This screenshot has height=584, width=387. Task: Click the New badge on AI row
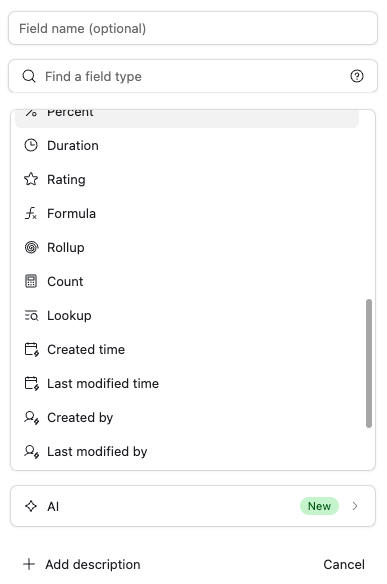tap(319, 506)
